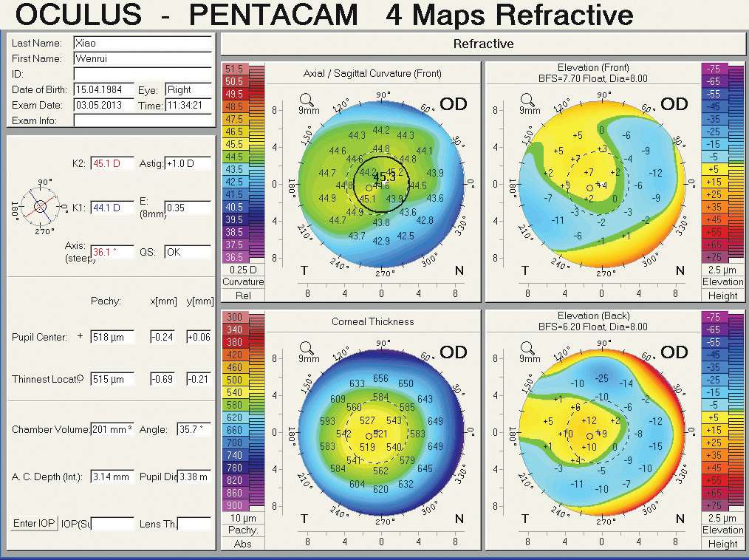Click the magnifier icon on Elevation (Front) map

pos(527,100)
